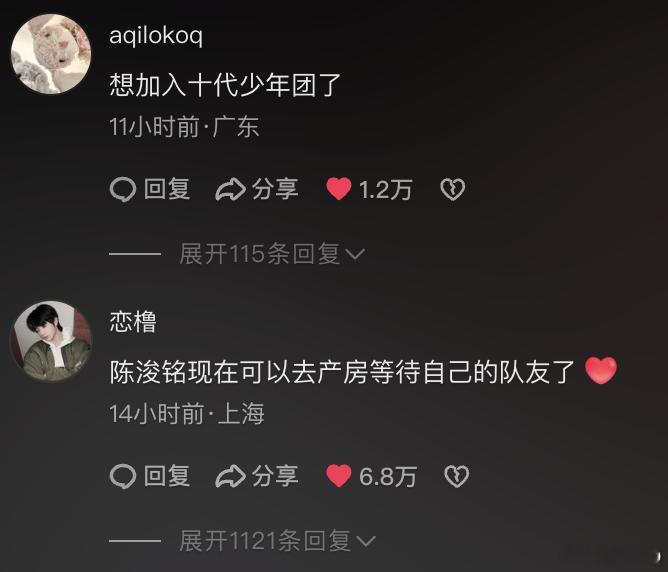Viewport: 668px width, 572px height.
Task: Open aqilokoq's profile avatar
Action: click(51, 54)
